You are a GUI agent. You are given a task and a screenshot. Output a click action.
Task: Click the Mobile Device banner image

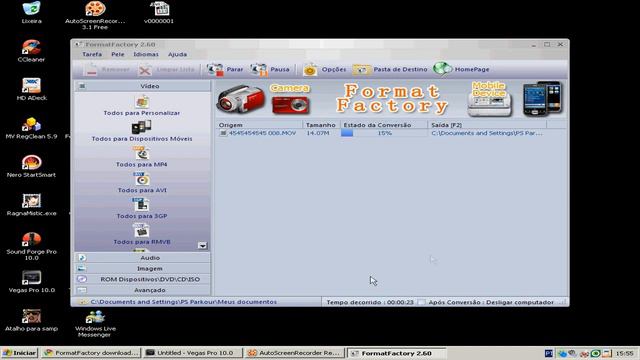point(489,99)
